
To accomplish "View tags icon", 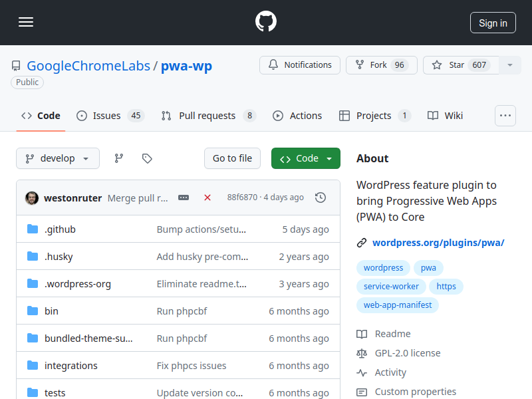I will [147, 158].
